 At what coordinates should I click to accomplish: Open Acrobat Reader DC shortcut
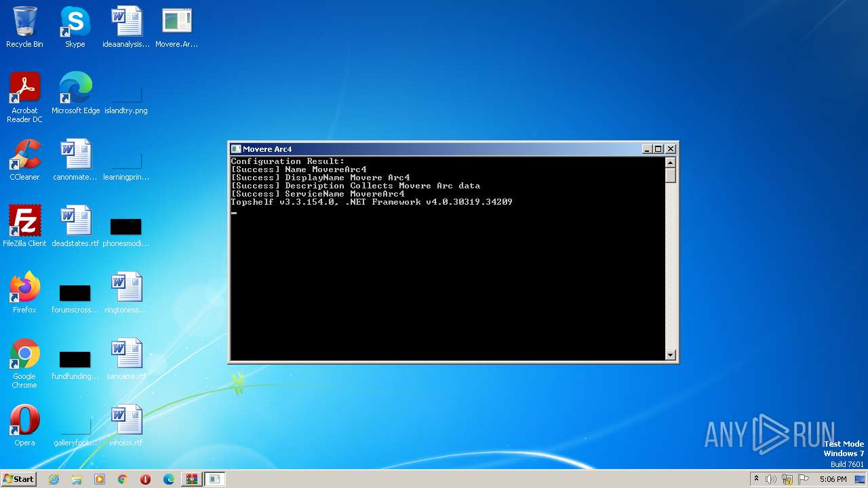point(24,97)
